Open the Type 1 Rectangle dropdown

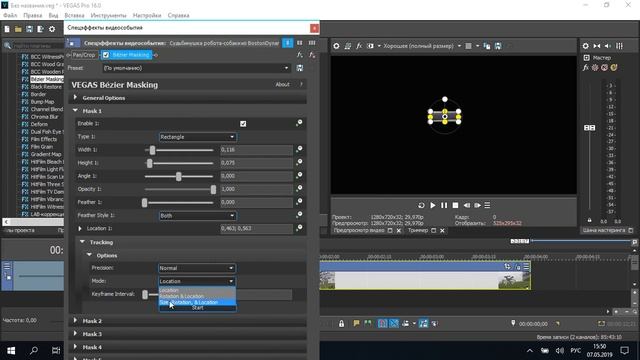(x=198, y=137)
